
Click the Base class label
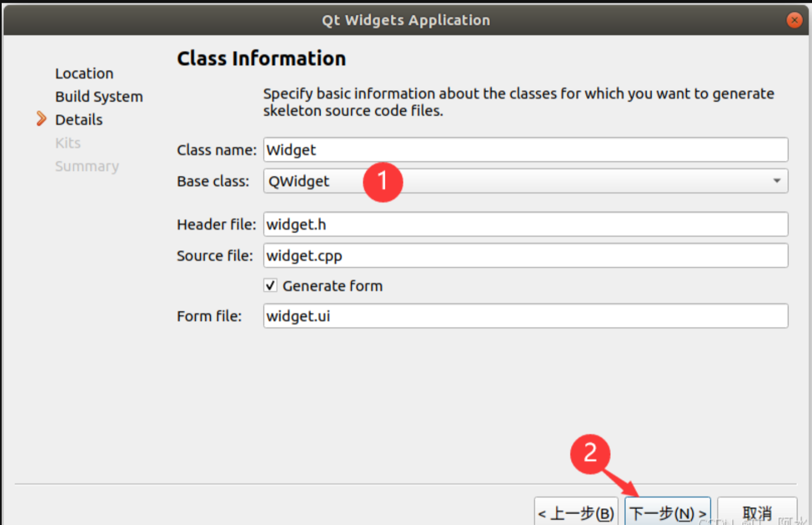(x=213, y=181)
